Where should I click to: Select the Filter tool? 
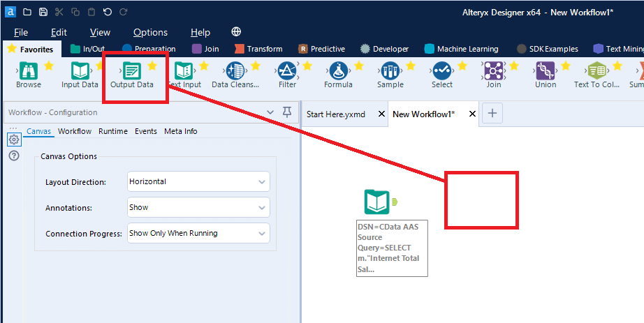tap(287, 70)
